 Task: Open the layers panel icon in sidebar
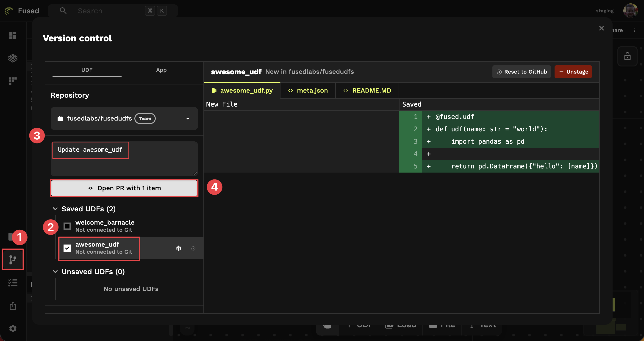(13, 58)
